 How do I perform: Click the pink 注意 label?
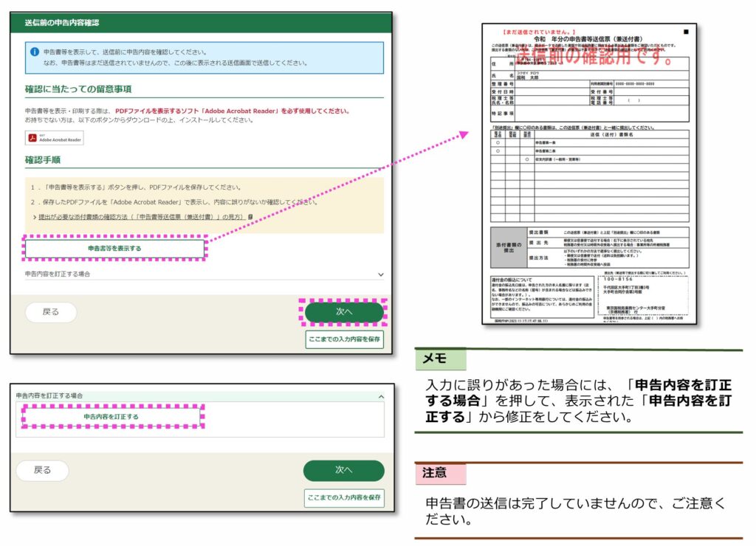(440, 474)
